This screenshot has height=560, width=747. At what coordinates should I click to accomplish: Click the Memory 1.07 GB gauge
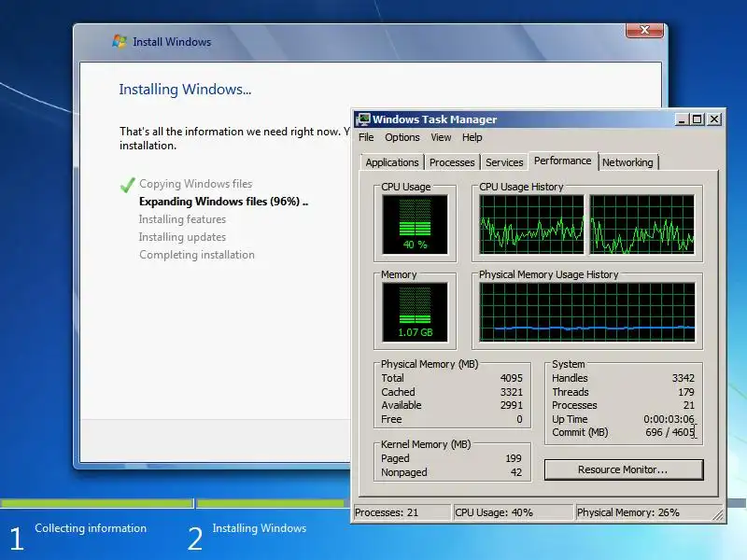(415, 312)
